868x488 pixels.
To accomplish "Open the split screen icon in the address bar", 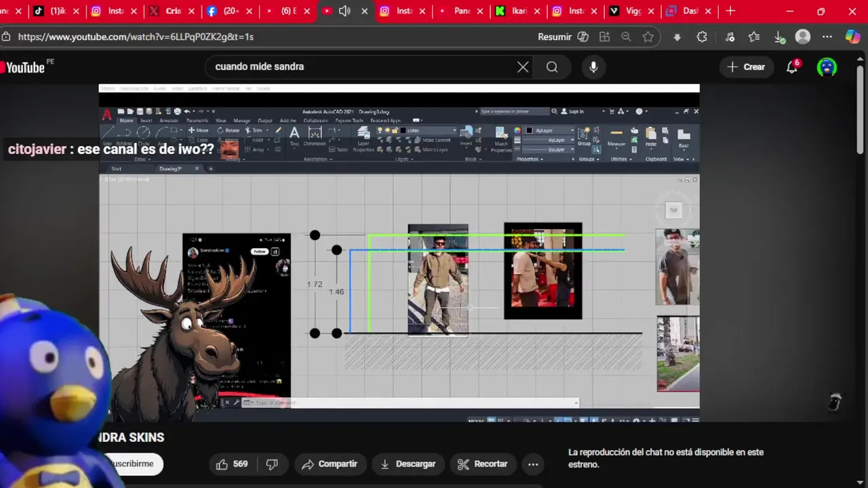I will [x=604, y=37].
